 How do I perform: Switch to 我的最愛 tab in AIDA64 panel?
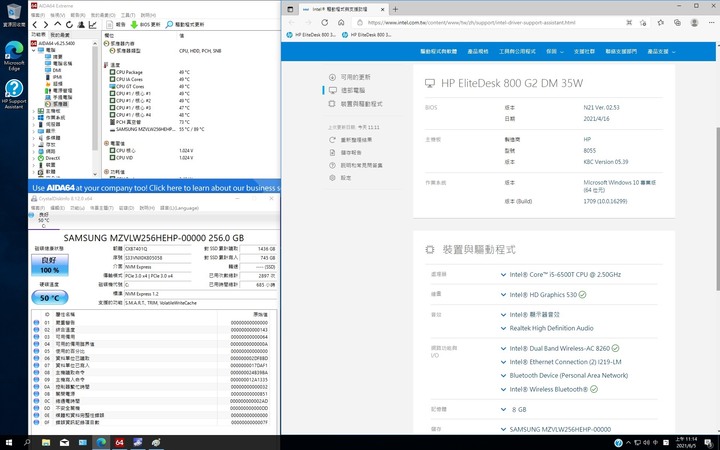(x=60, y=35)
